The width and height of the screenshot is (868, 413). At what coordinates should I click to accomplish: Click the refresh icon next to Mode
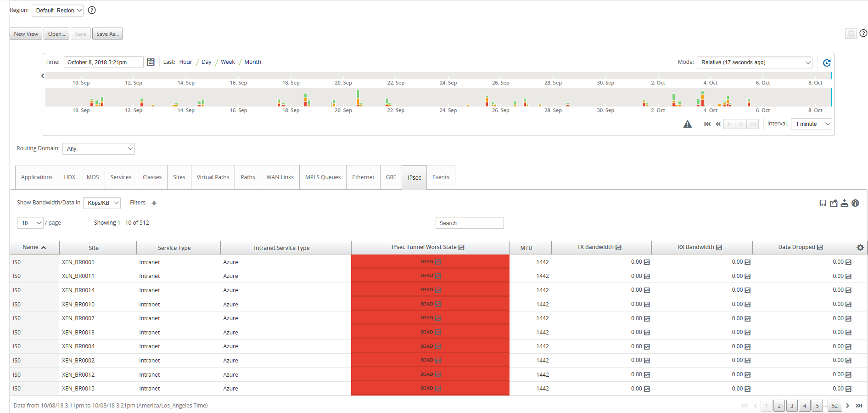pos(827,63)
